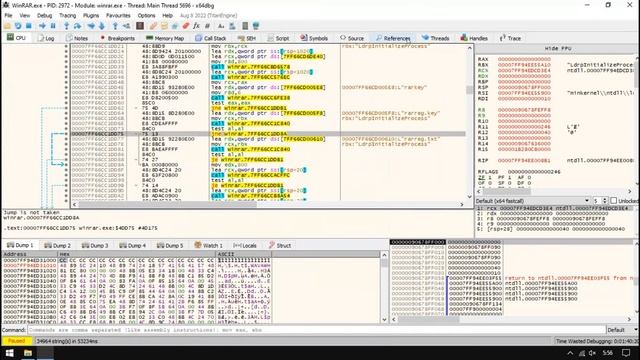Click the dump panel scroll-down arrow
640x360 pixels.
pyautogui.click(x=384, y=319)
